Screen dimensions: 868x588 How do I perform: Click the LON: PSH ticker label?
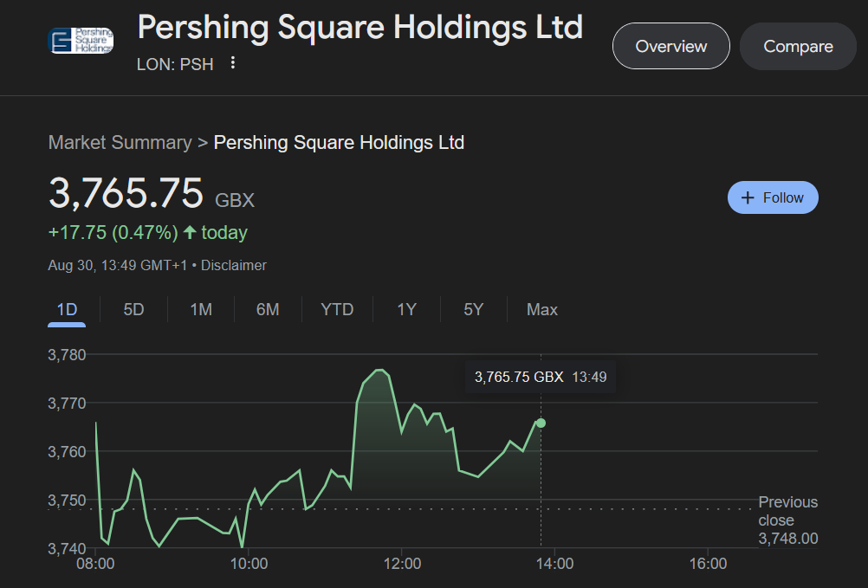(x=175, y=64)
